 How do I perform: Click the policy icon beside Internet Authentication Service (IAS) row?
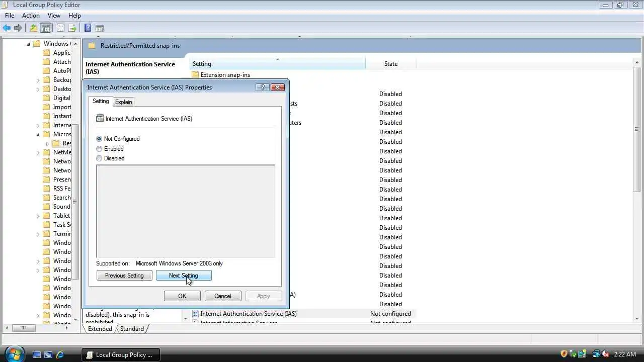coord(196,314)
